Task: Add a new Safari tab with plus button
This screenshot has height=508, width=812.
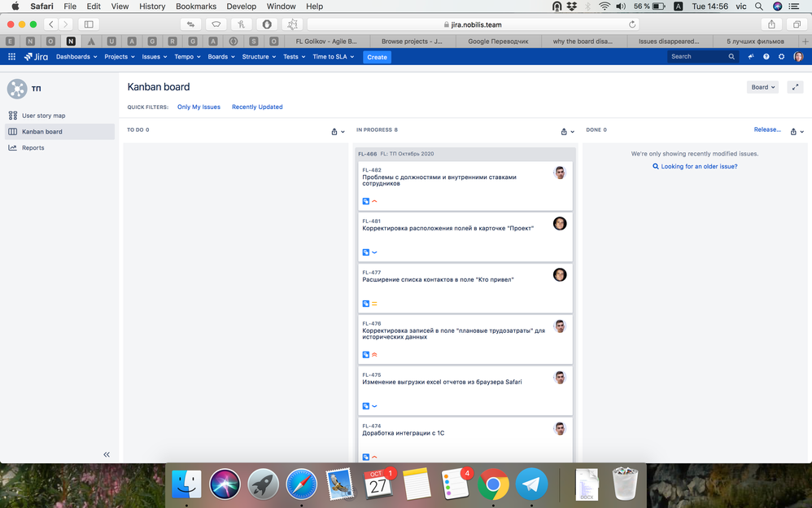Action: [805, 42]
